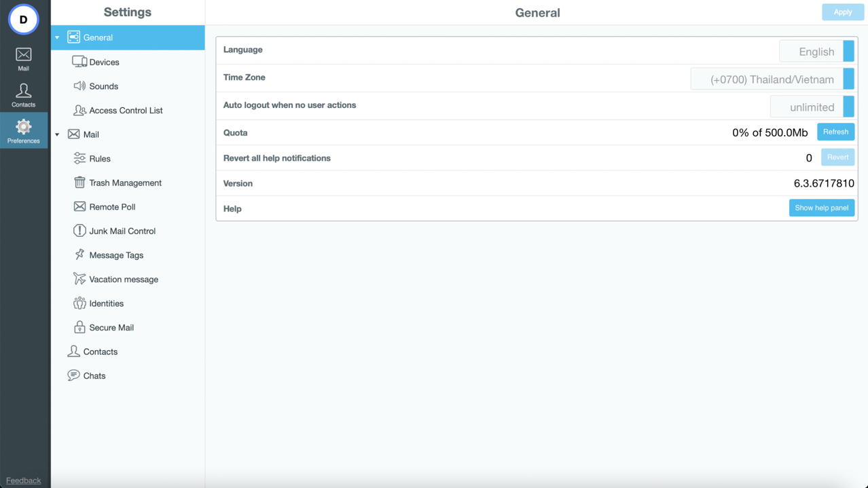Go to Message Tags settings
The image size is (868, 488).
pyautogui.click(x=116, y=255)
